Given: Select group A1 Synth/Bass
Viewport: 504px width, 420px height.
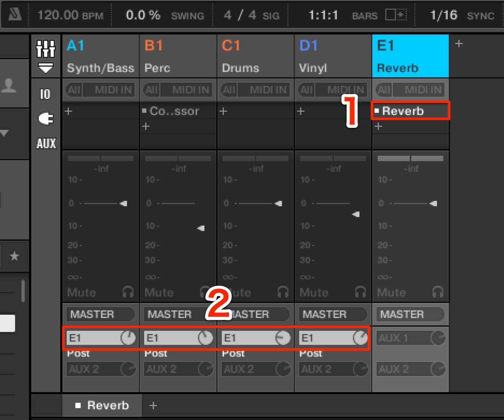Looking at the screenshot, I should 100,56.
